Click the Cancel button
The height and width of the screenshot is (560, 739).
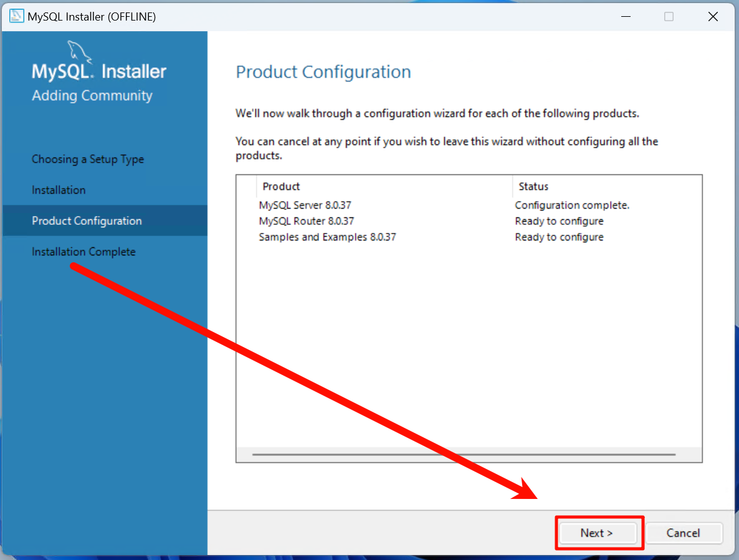(x=684, y=533)
